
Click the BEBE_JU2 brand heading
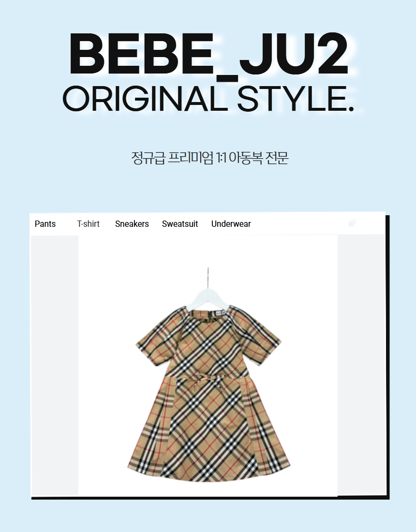209,54
